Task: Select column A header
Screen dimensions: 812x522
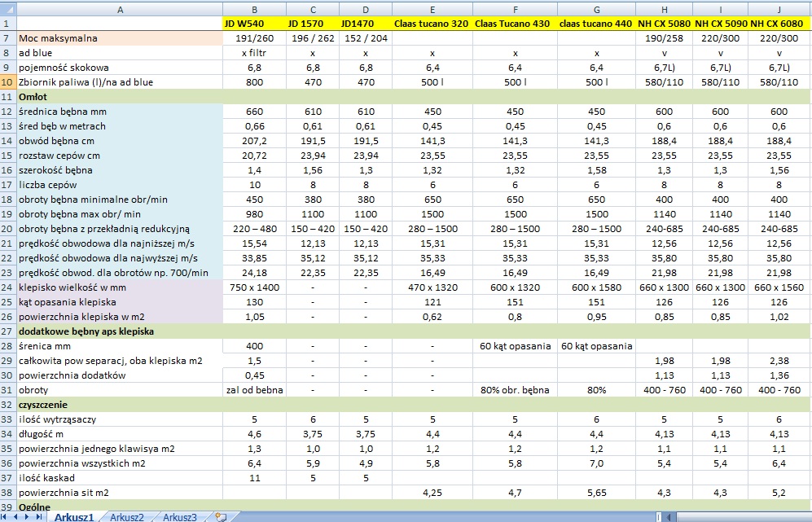Action: point(121,9)
